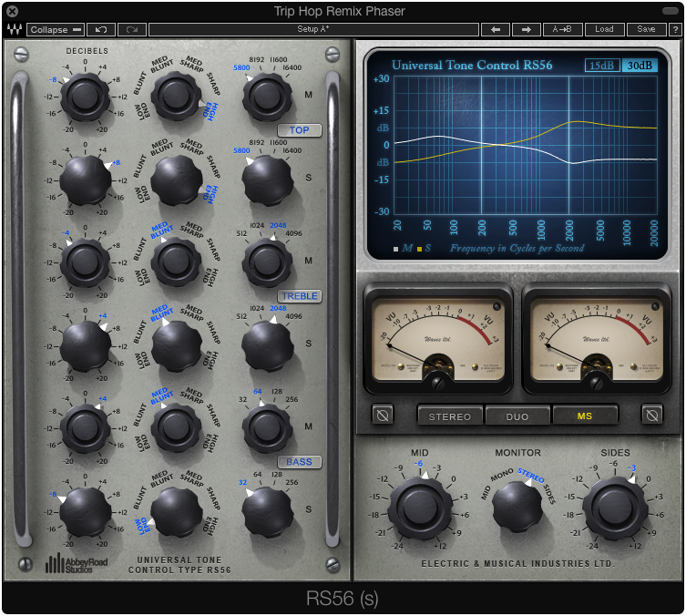
Task: Click the SIDES label on monitor selector
Action: pyautogui.click(x=549, y=493)
